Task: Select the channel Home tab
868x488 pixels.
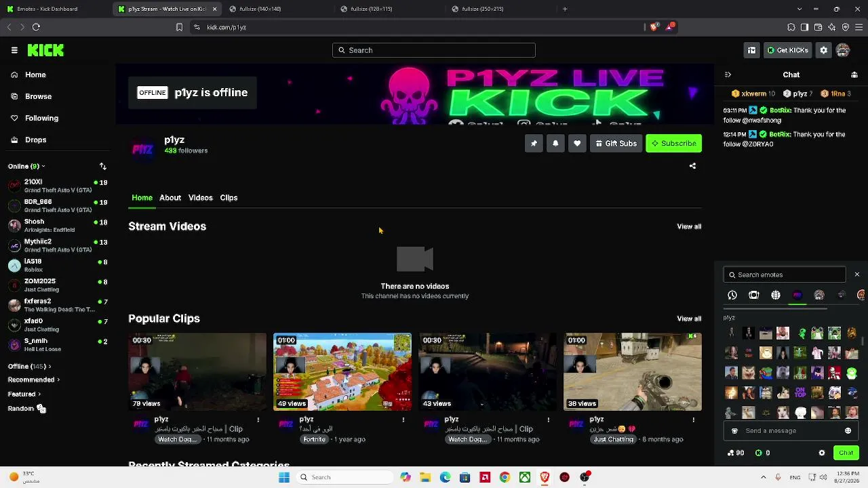Action: 142,198
